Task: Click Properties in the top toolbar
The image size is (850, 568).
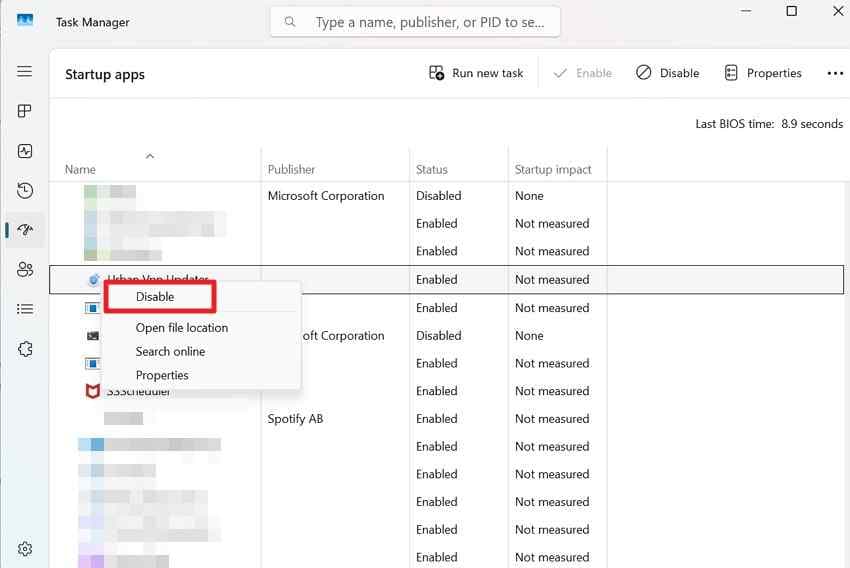Action: (x=763, y=73)
